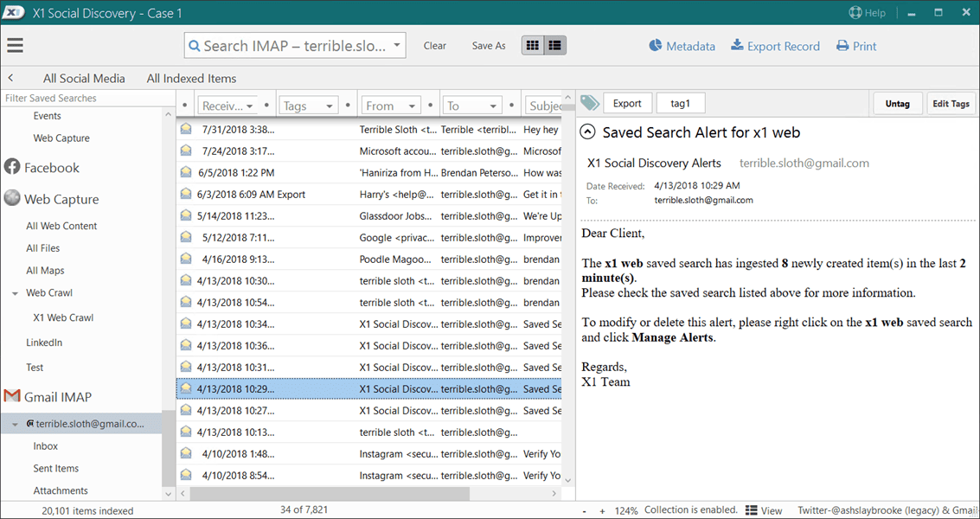Switch to list view layout
The image size is (980, 519).
[555, 46]
